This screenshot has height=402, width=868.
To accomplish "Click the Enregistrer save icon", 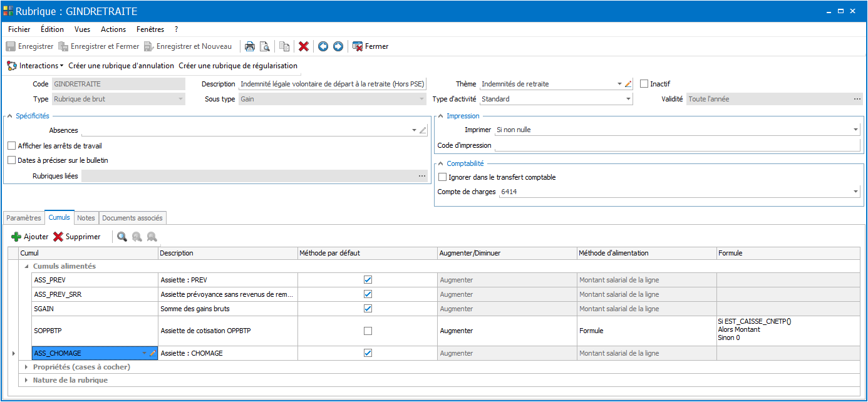I will (x=11, y=46).
